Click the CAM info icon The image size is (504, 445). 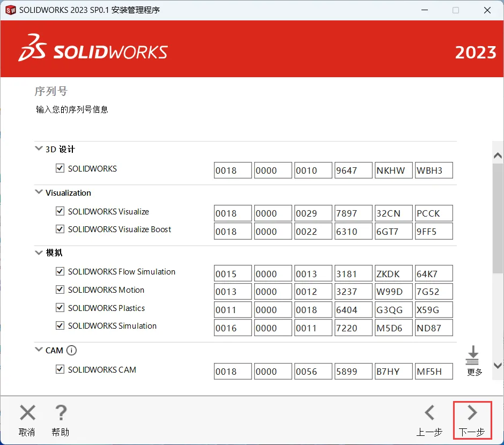(71, 350)
